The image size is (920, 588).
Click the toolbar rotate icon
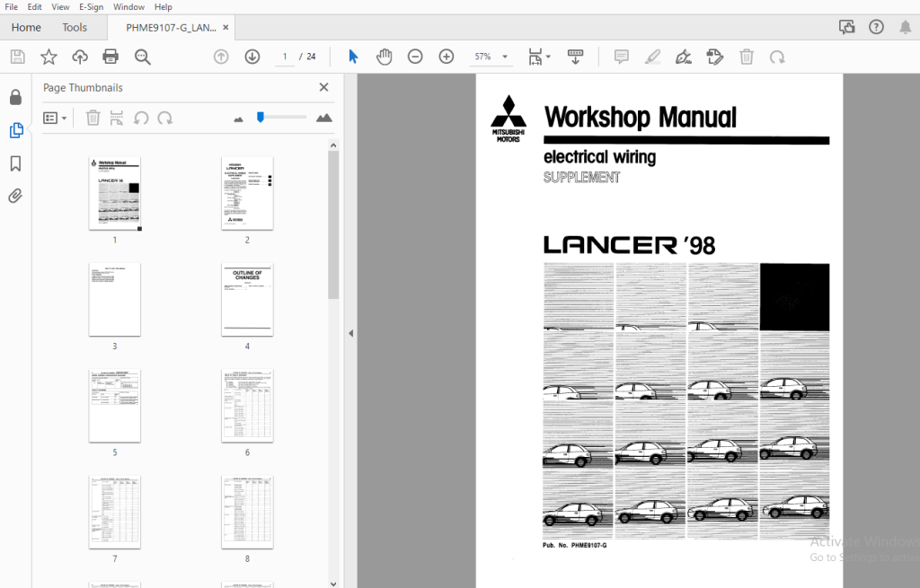[x=777, y=57]
